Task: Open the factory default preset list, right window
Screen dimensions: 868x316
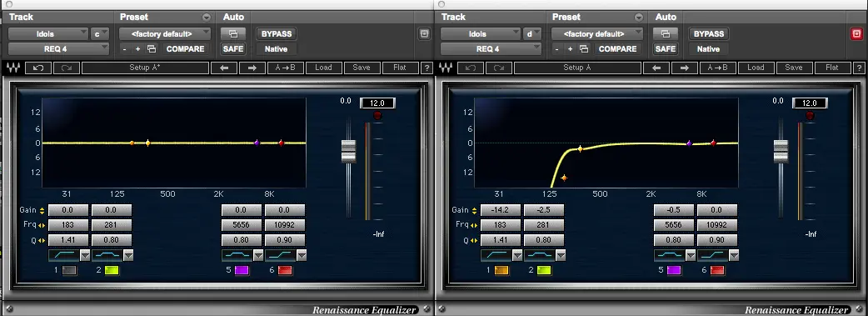Action: [597, 34]
